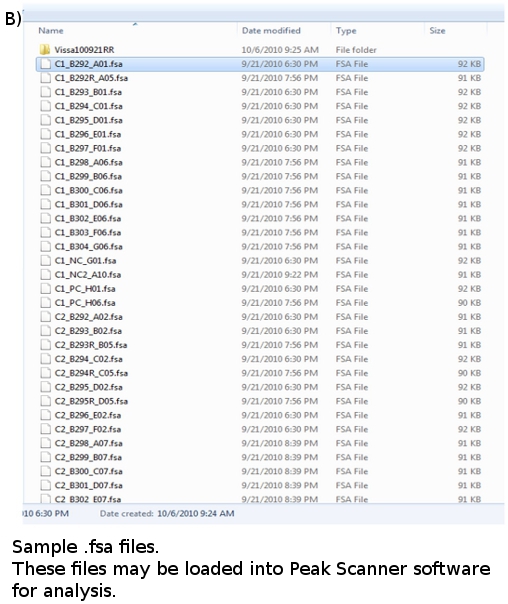This screenshot has height=604, width=508.
Task: Select file C1_NC2_A10.fsa
Action: click(x=88, y=275)
